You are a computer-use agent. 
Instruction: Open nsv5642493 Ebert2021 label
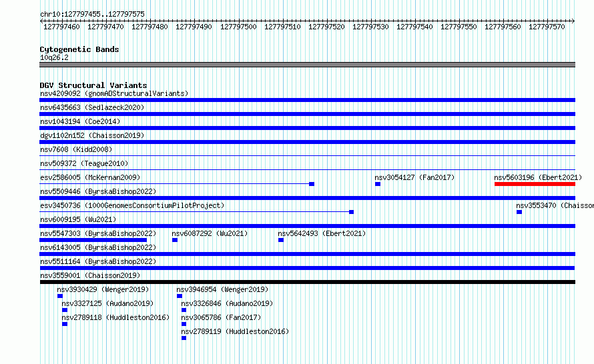[322, 233]
